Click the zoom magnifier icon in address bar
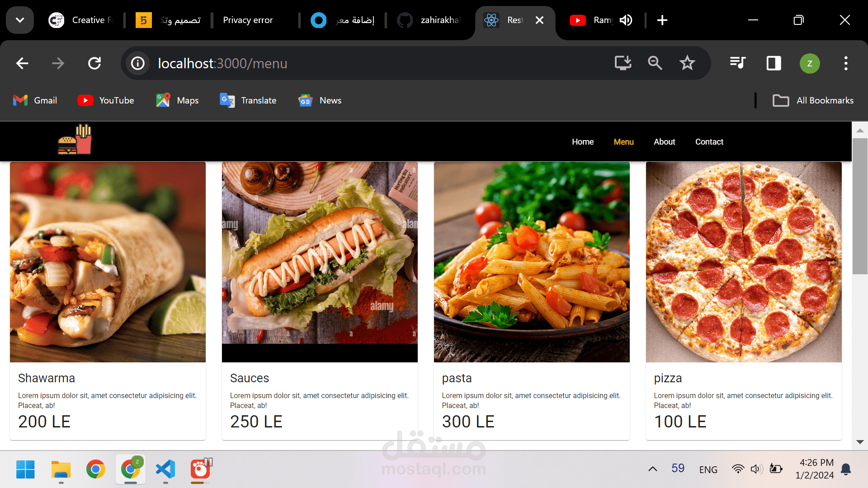This screenshot has height=488, width=868. pyautogui.click(x=655, y=63)
